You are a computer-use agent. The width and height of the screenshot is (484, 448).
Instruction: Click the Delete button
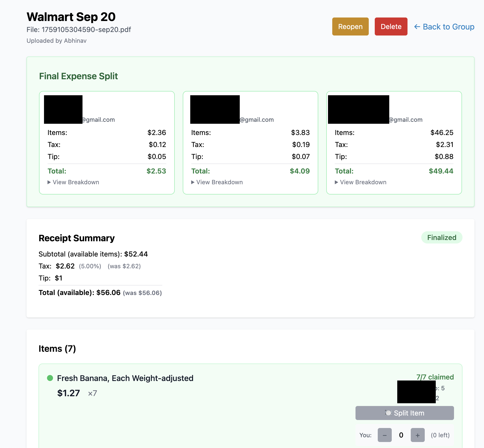click(391, 26)
